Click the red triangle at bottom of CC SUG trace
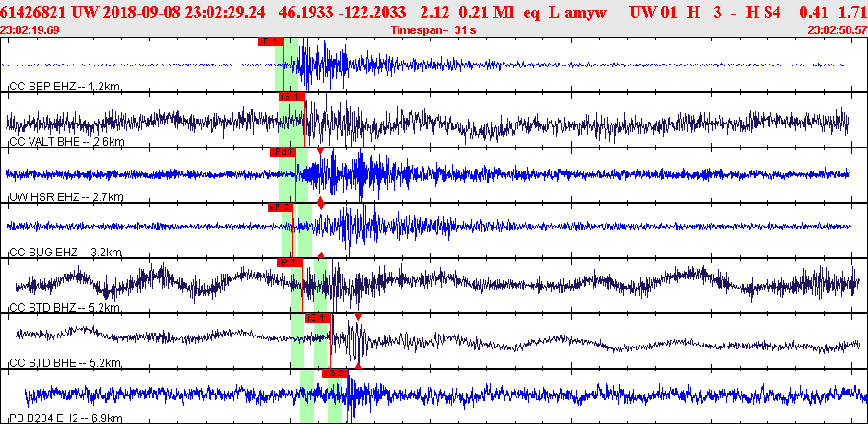The width and height of the screenshot is (868, 424). pos(321,254)
